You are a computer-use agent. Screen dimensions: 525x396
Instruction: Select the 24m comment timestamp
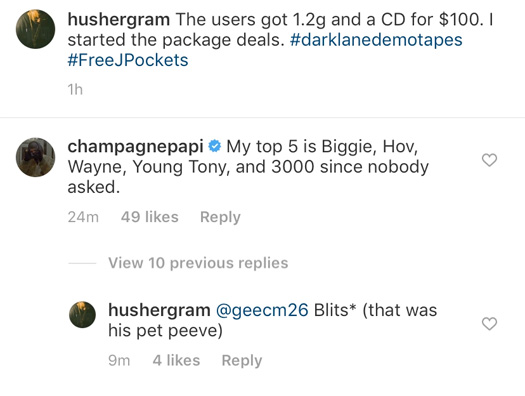tap(83, 217)
